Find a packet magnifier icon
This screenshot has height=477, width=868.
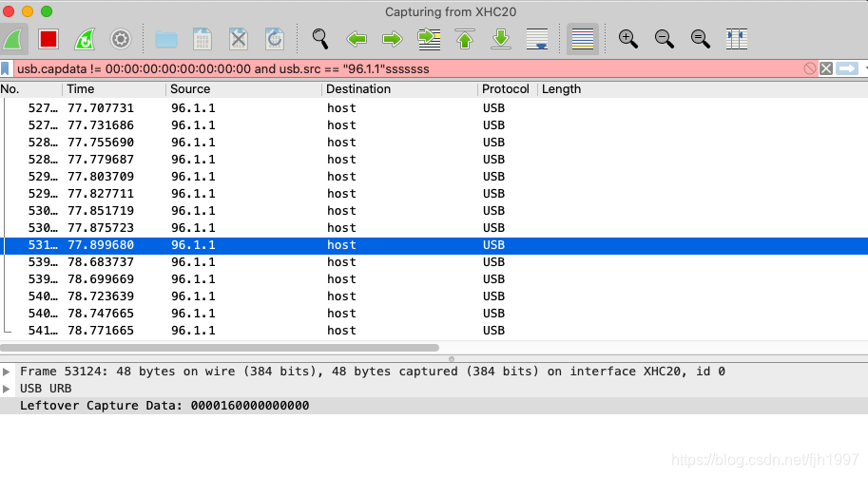pyautogui.click(x=320, y=39)
